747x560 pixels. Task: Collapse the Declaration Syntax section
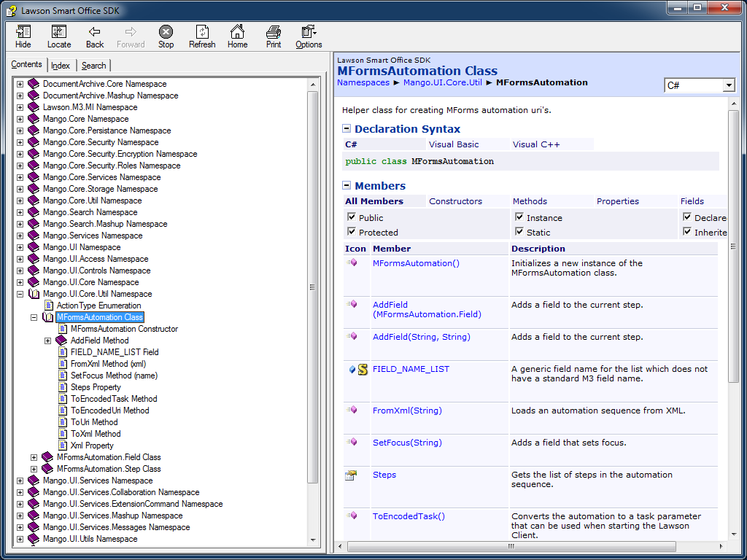tap(347, 129)
